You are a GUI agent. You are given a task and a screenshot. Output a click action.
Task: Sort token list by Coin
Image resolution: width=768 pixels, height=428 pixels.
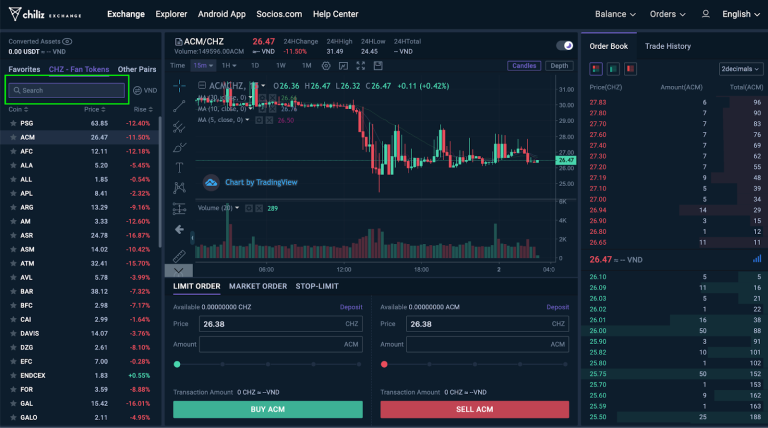coord(19,109)
